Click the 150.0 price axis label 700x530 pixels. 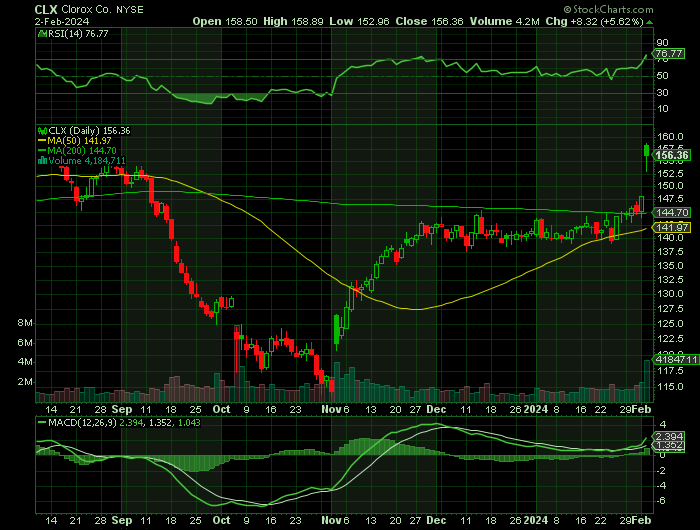pyautogui.click(x=670, y=186)
